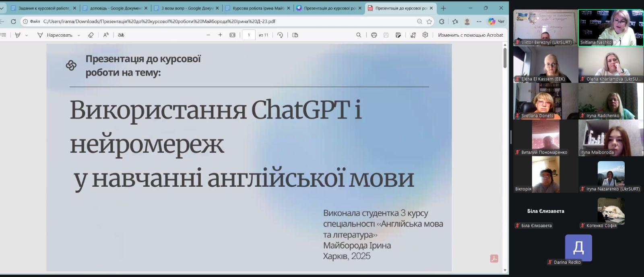Image resolution: width=644 pixels, height=277 pixels.
Task: Click the Print PDF icon
Action: pyautogui.click(x=374, y=35)
